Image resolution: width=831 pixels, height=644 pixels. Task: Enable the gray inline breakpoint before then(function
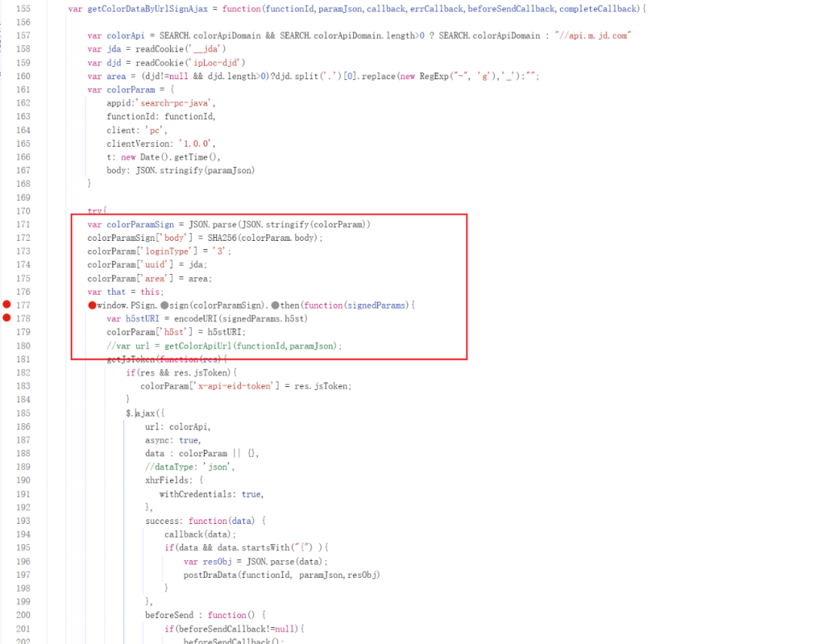coord(275,305)
